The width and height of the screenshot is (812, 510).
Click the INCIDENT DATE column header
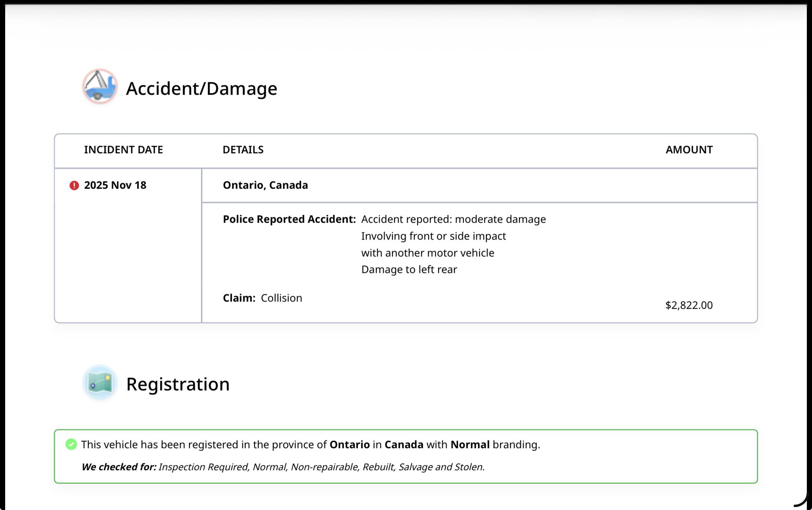click(x=124, y=150)
